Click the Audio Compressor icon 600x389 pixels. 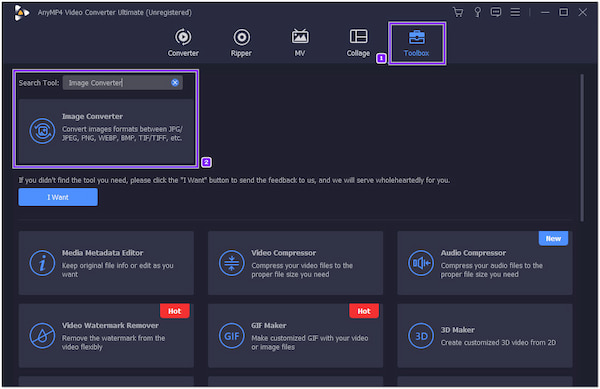421,263
